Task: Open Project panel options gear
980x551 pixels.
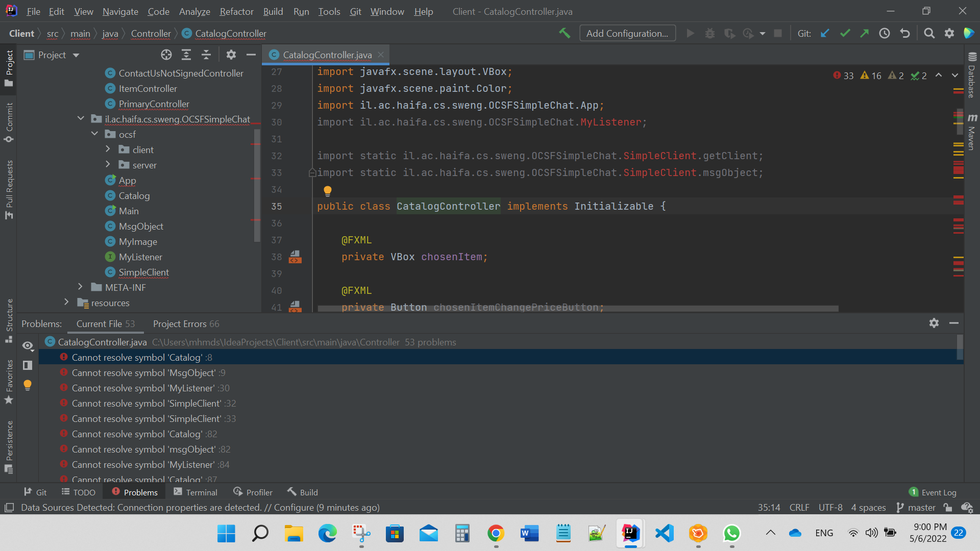Action: click(x=231, y=55)
